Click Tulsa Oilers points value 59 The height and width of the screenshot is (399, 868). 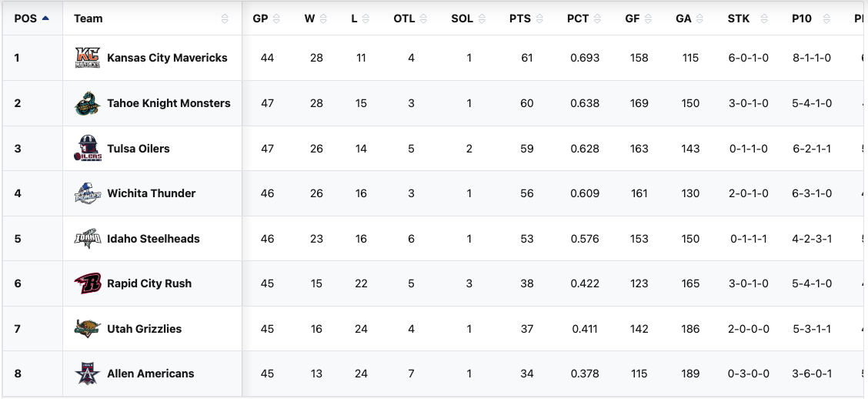pyautogui.click(x=527, y=149)
